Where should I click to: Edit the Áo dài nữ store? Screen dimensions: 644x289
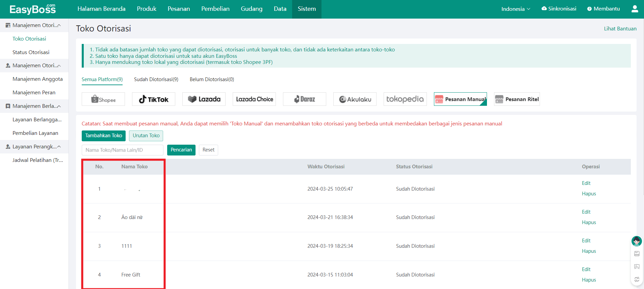(x=586, y=212)
